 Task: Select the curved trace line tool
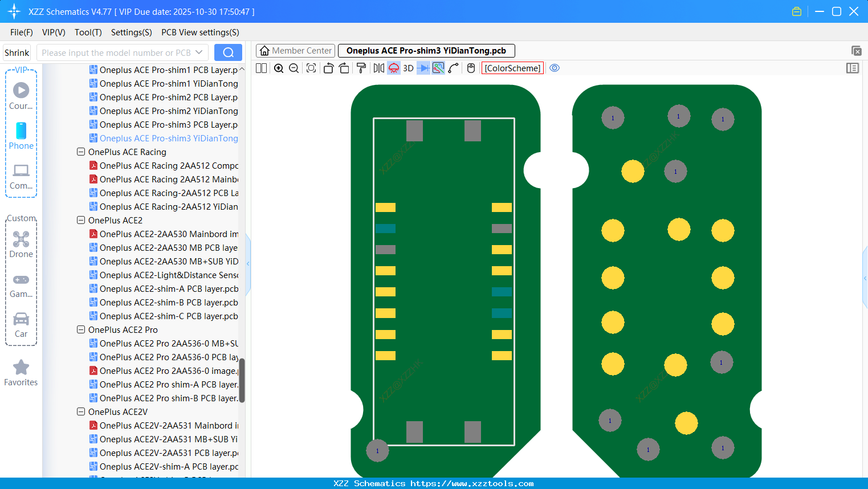pos(454,68)
